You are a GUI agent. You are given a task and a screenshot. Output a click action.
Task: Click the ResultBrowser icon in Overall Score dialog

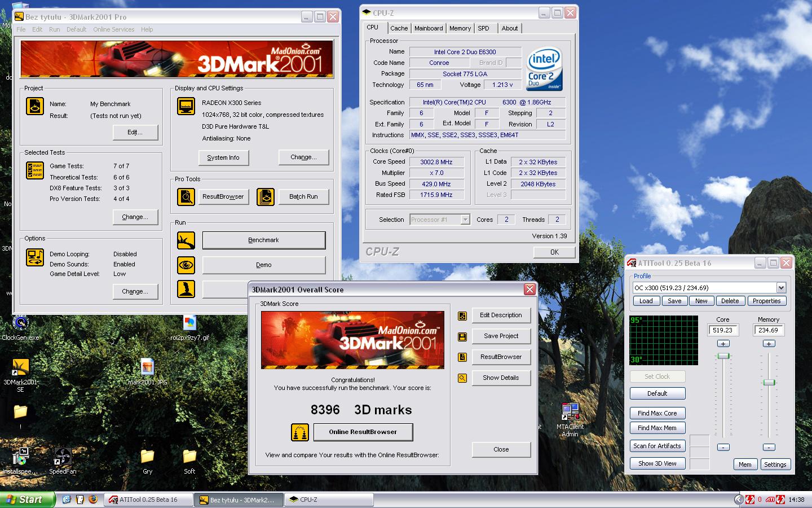point(462,357)
